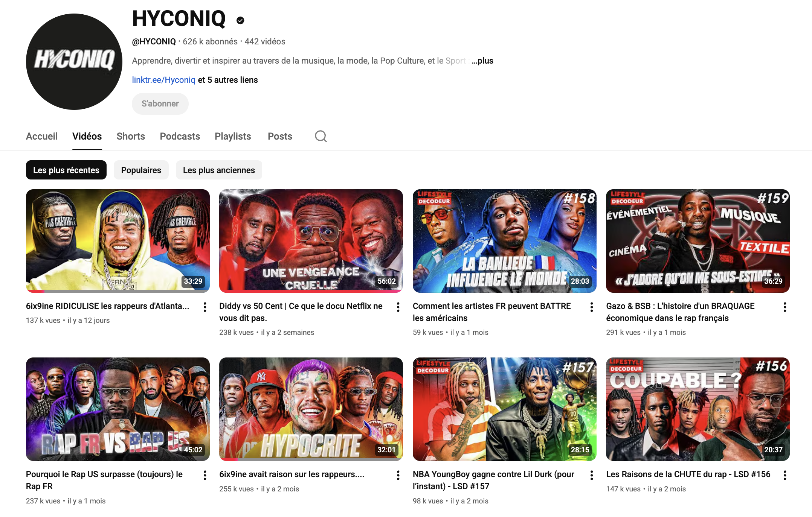The width and height of the screenshot is (812, 517).
Task: Select the Les plus récentes filter chip
Action: [66, 170]
